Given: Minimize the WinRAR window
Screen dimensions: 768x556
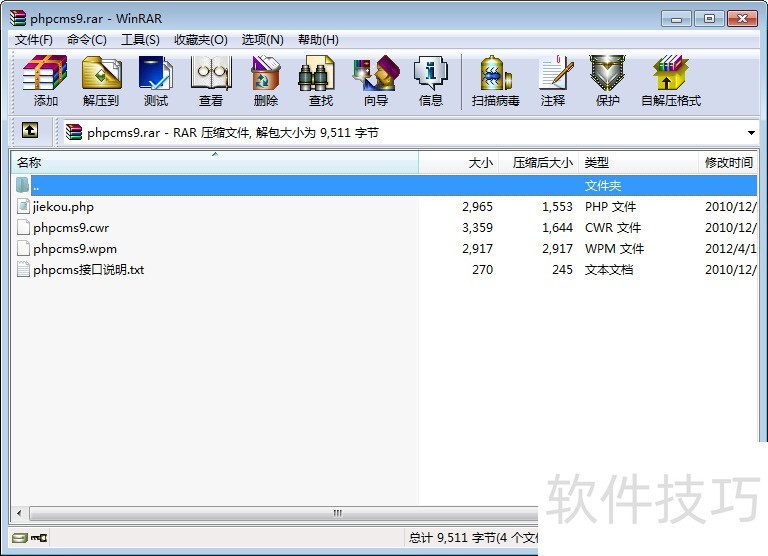Looking at the screenshot, I should (676, 19).
